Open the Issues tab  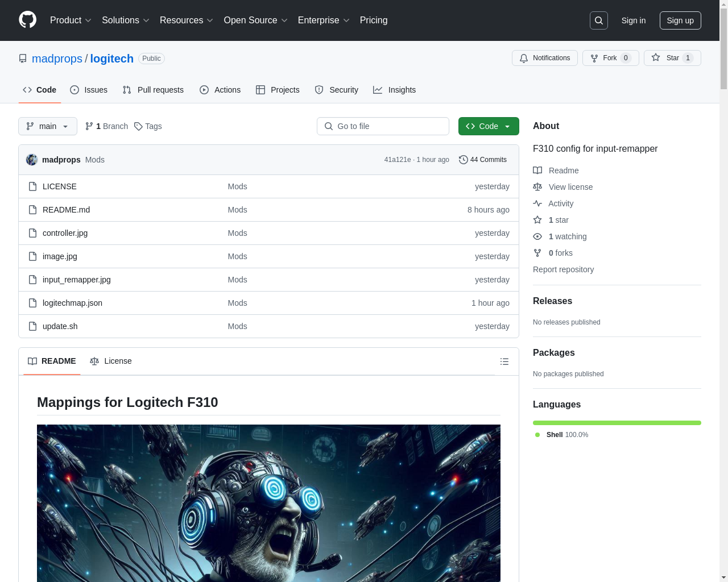coord(89,90)
